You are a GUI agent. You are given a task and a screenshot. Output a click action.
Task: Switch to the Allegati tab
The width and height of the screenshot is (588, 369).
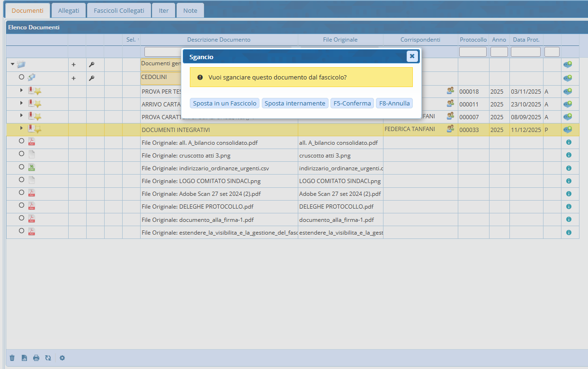69,10
